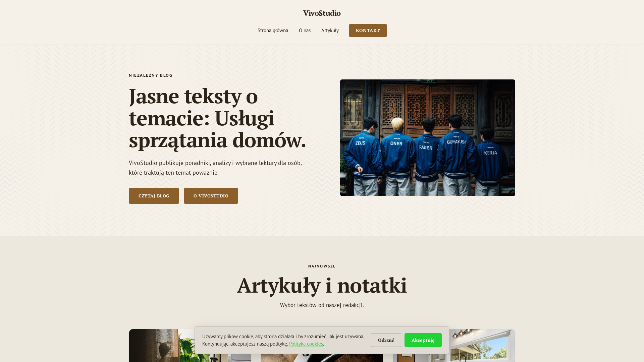Click the VivoStudio site logo

coord(322,13)
